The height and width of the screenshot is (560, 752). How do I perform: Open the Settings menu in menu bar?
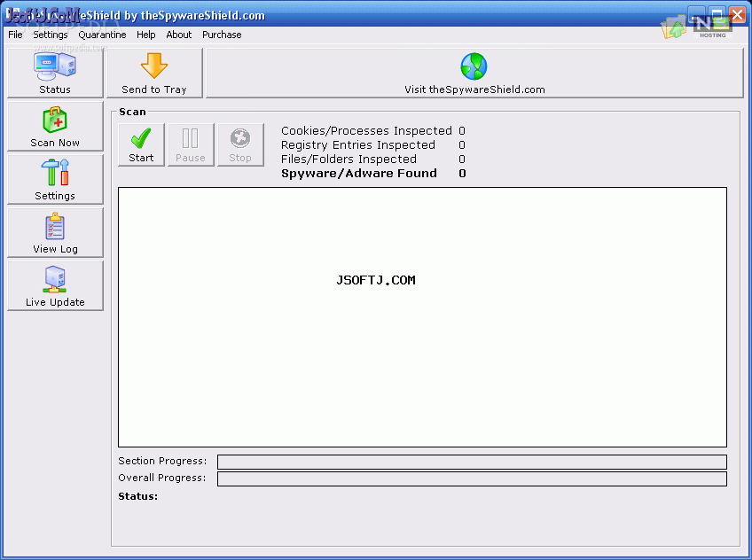51,35
